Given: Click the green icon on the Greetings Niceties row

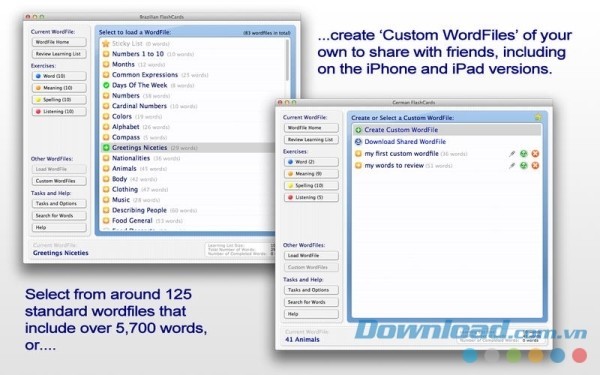Looking at the screenshot, I should click(106, 147).
